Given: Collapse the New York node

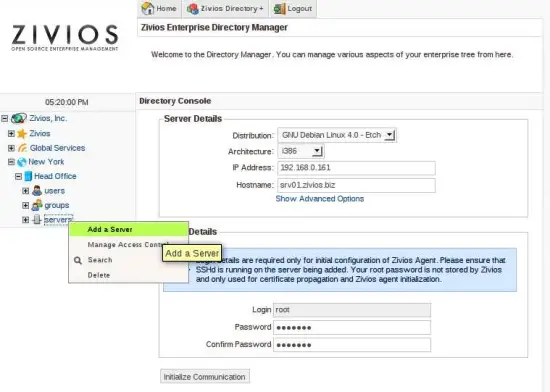Looking at the screenshot, I should pyautogui.click(x=11, y=162).
